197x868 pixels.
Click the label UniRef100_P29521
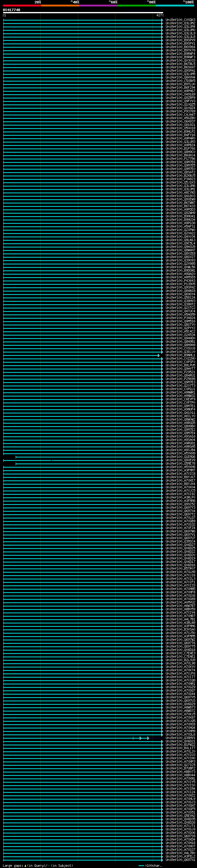(x=180, y=372)
